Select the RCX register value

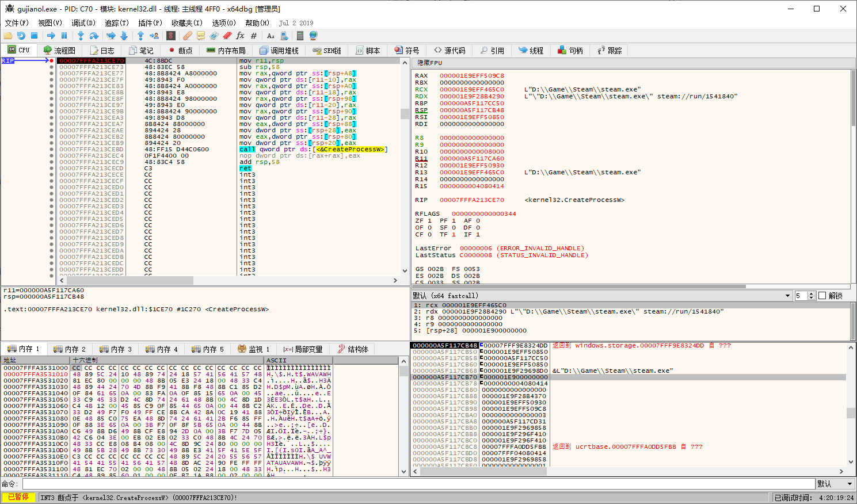tap(471, 89)
